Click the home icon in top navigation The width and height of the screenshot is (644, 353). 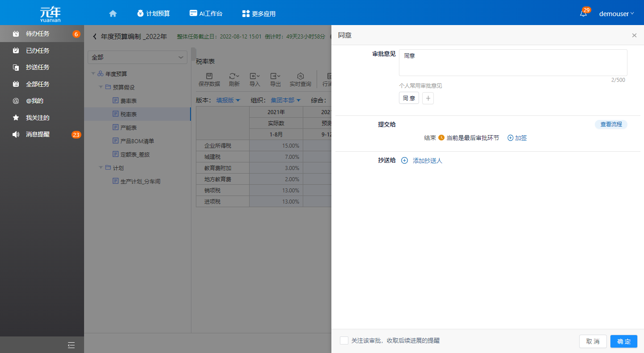point(113,13)
